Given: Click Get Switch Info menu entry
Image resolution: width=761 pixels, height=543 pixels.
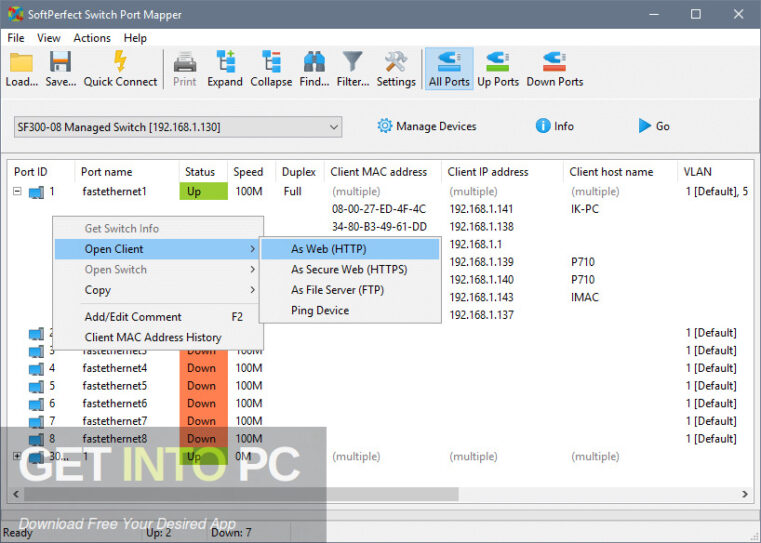Looking at the screenshot, I should point(158,229).
